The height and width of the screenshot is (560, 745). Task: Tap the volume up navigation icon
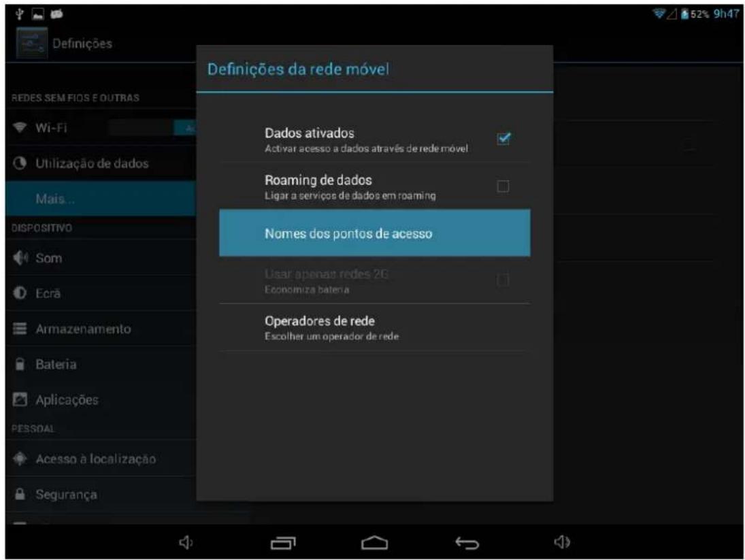(562, 542)
